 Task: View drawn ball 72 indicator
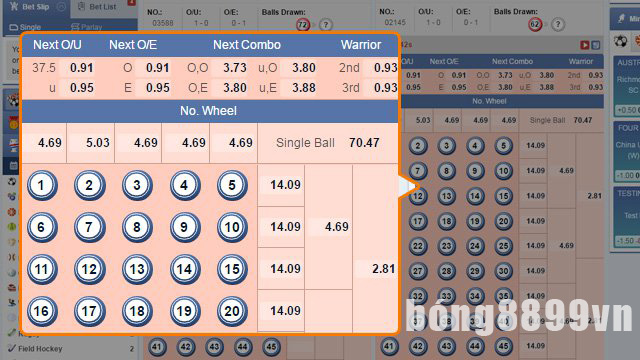[x=302, y=25]
